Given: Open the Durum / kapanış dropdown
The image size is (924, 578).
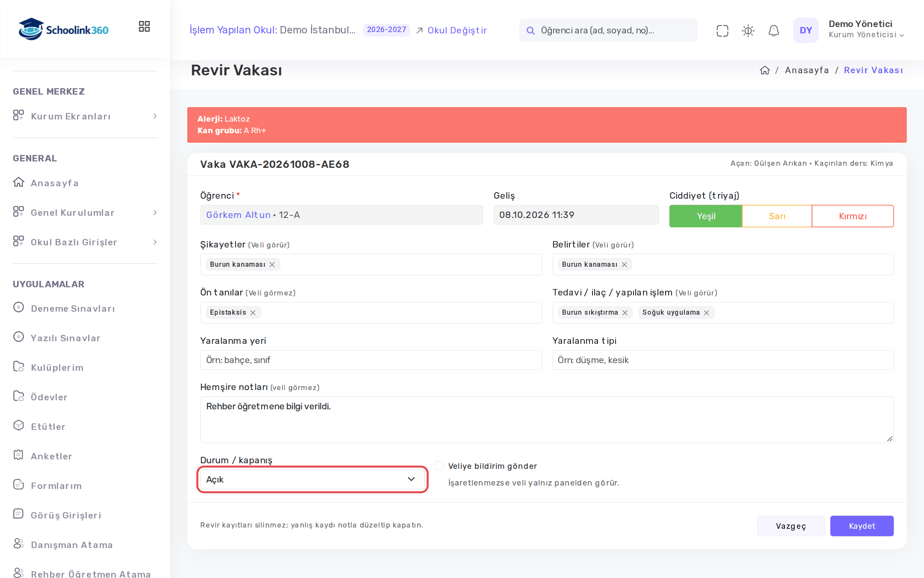Looking at the screenshot, I should coord(312,480).
